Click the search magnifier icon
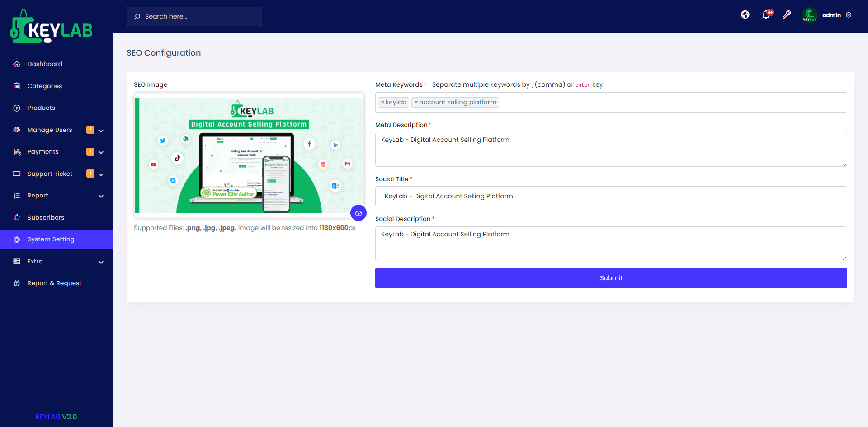The height and width of the screenshot is (427, 868). (137, 16)
